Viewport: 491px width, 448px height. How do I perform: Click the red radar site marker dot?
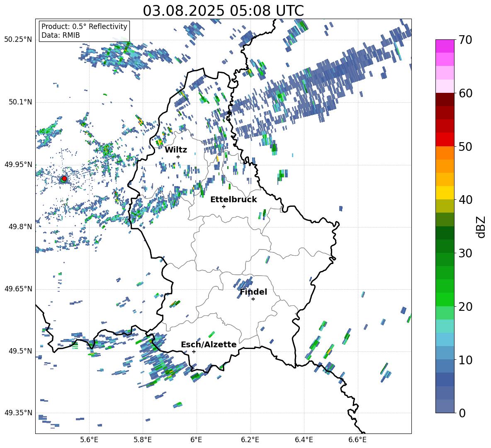64,179
